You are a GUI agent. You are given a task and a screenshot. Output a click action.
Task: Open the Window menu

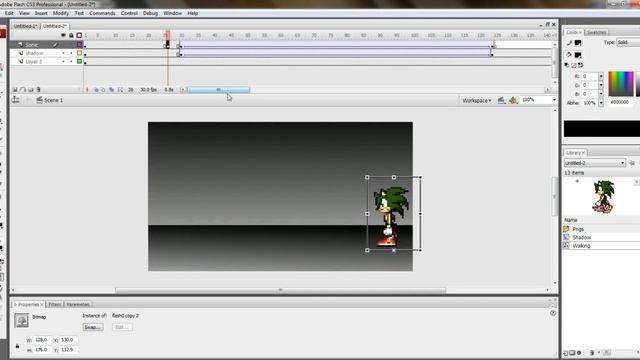172,13
